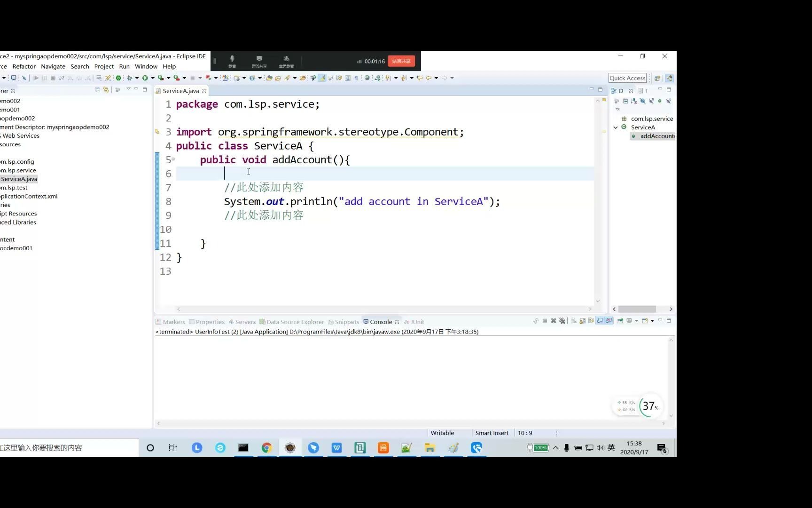The height and width of the screenshot is (508, 812).
Task: Open the Display Selected Console dropdown
Action: (637, 321)
